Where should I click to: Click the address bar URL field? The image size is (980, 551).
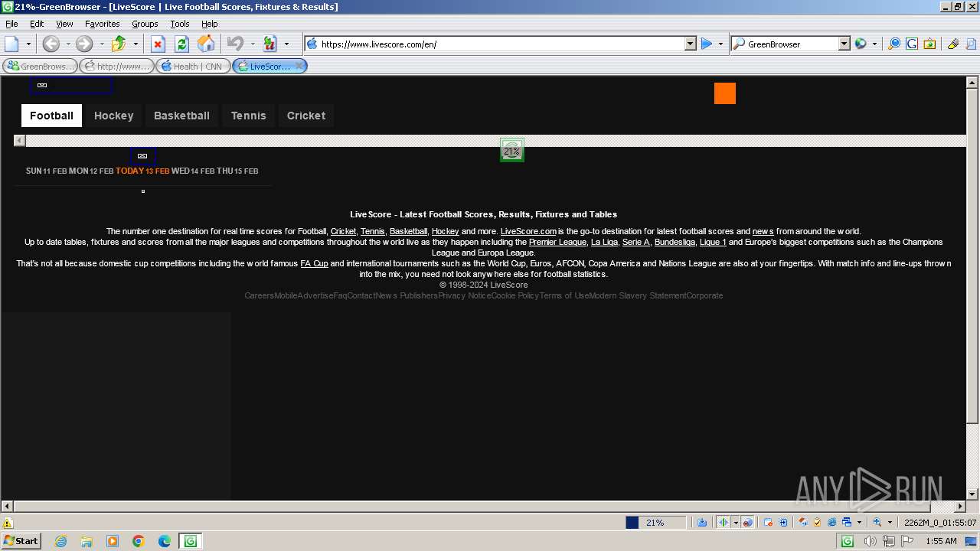click(x=501, y=44)
